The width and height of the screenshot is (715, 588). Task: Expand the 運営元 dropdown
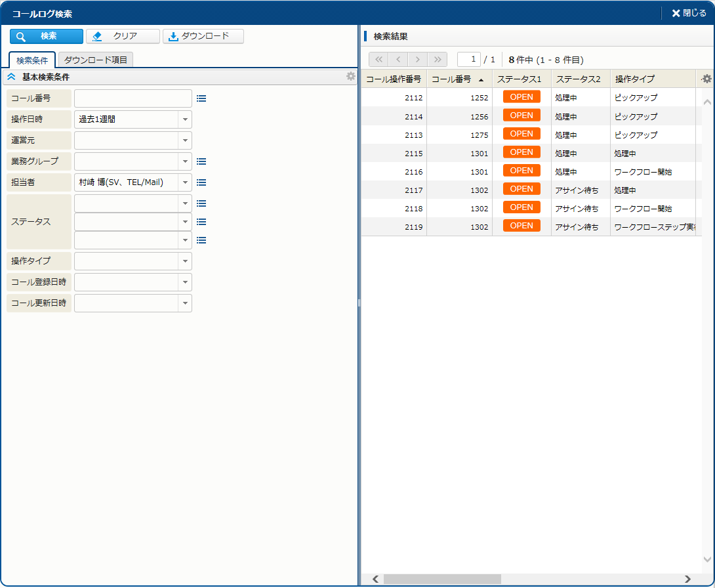185,140
